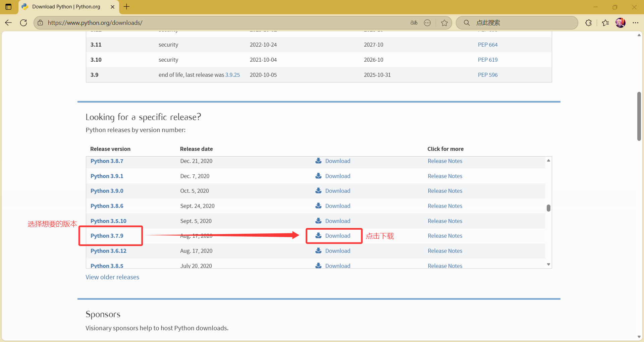
Task: Click the Sept. 24, 2020 release date
Action: (197, 206)
